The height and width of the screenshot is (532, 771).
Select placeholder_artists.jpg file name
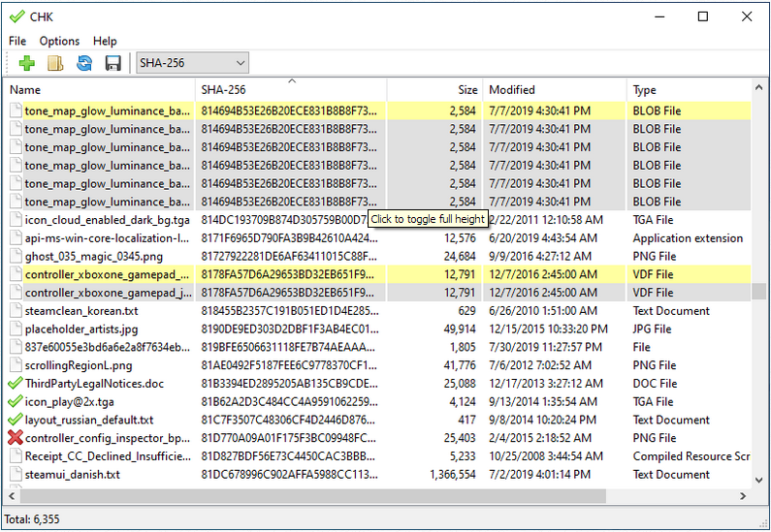click(x=81, y=329)
